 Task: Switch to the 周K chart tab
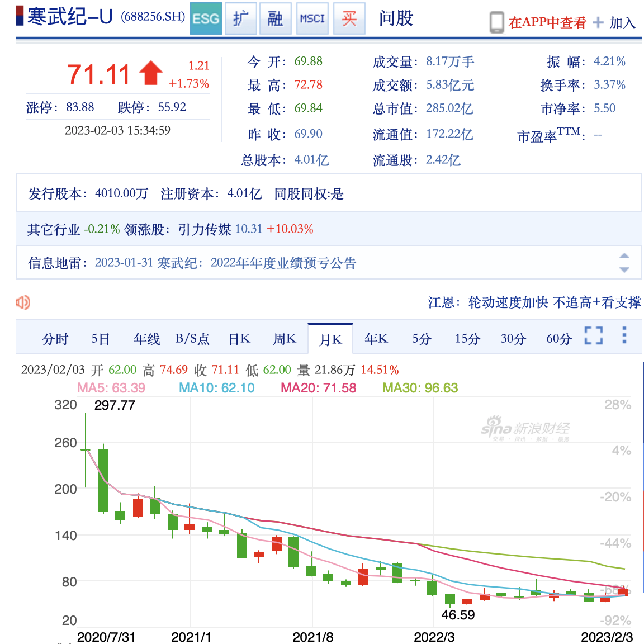coord(285,339)
